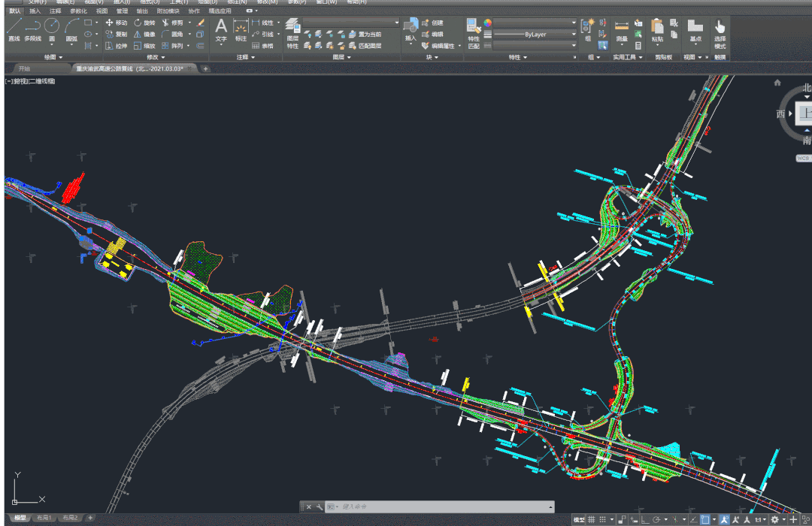This screenshot has width=812, height=526.
Task: Add a new drawing tab with plus
Action: click(205, 68)
